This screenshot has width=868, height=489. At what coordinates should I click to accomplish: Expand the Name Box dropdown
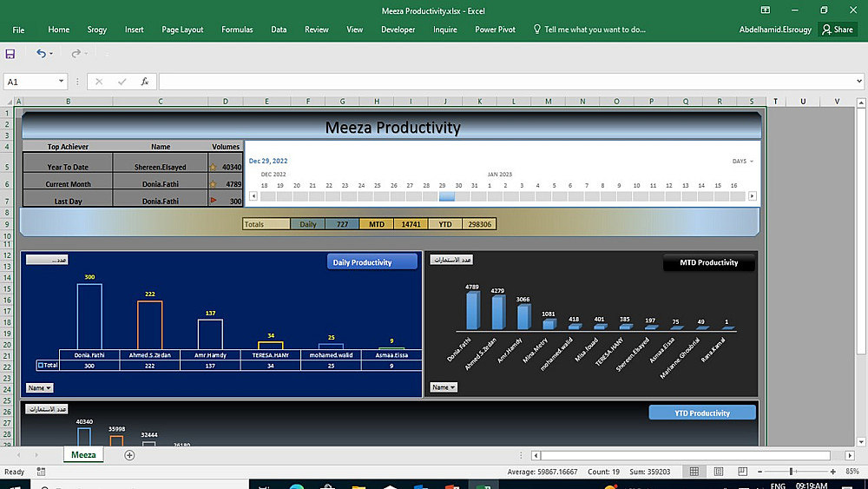pyautogui.click(x=61, y=82)
